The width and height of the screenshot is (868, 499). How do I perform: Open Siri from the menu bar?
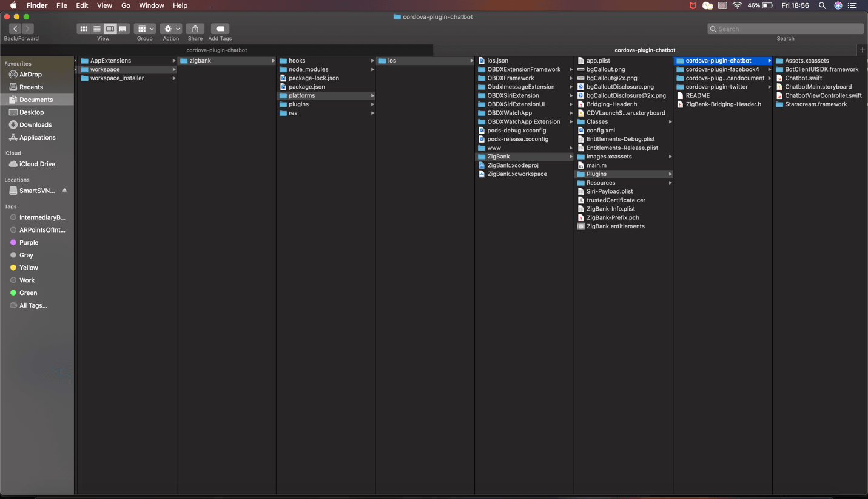(838, 5)
